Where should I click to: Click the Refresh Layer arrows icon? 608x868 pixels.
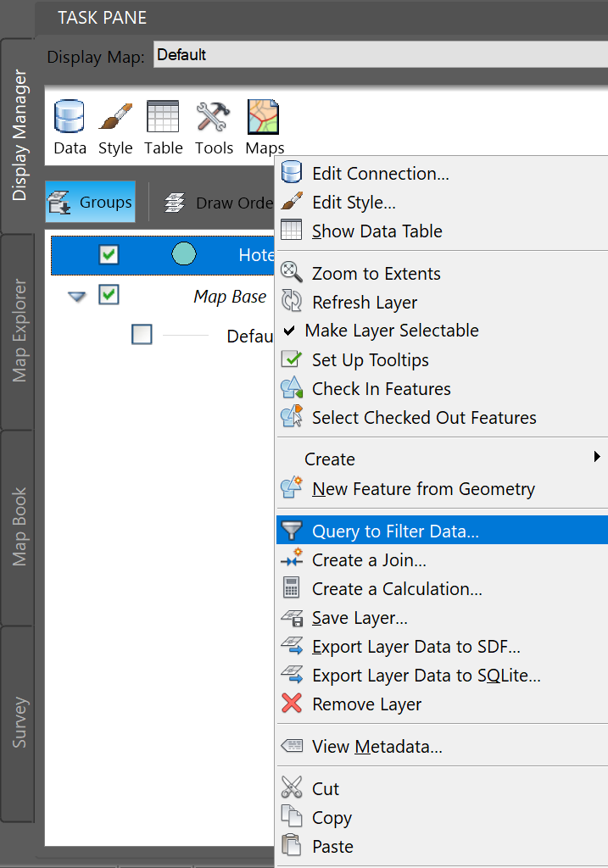(x=291, y=301)
